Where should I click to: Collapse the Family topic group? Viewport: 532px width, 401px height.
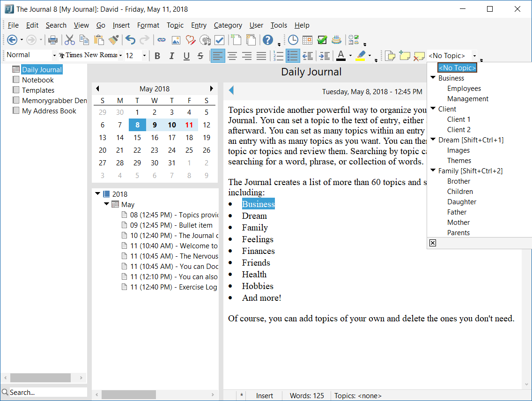pos(433,171)
